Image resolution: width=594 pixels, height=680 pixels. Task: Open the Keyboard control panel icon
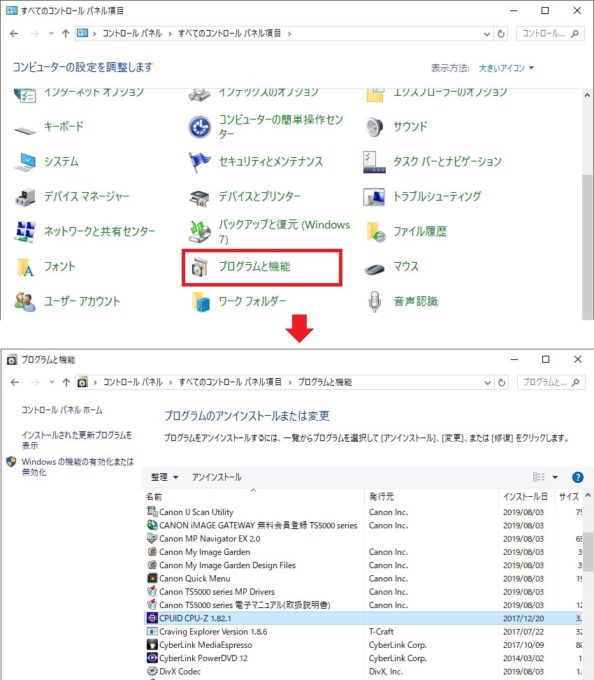point(25,128)
